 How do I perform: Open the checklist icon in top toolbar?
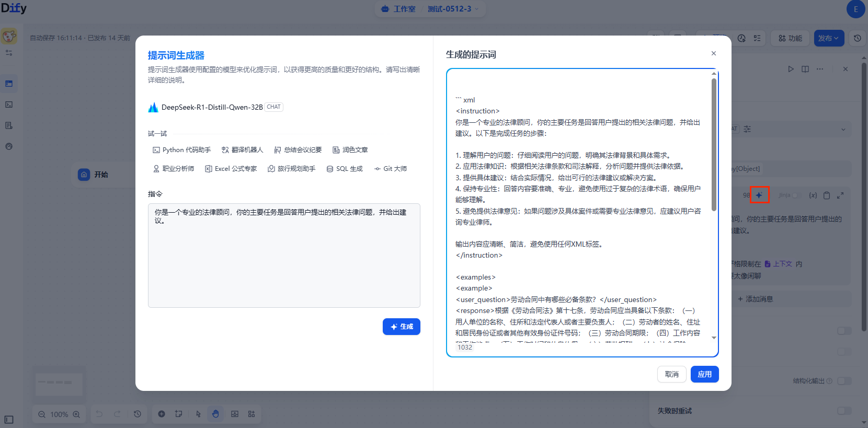[757, 38]
